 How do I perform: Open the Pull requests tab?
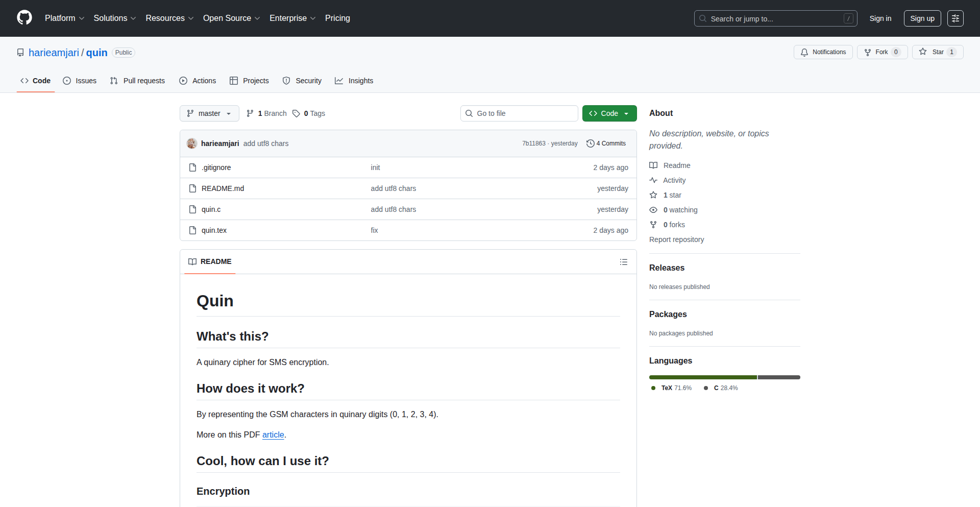pos(137,81)
